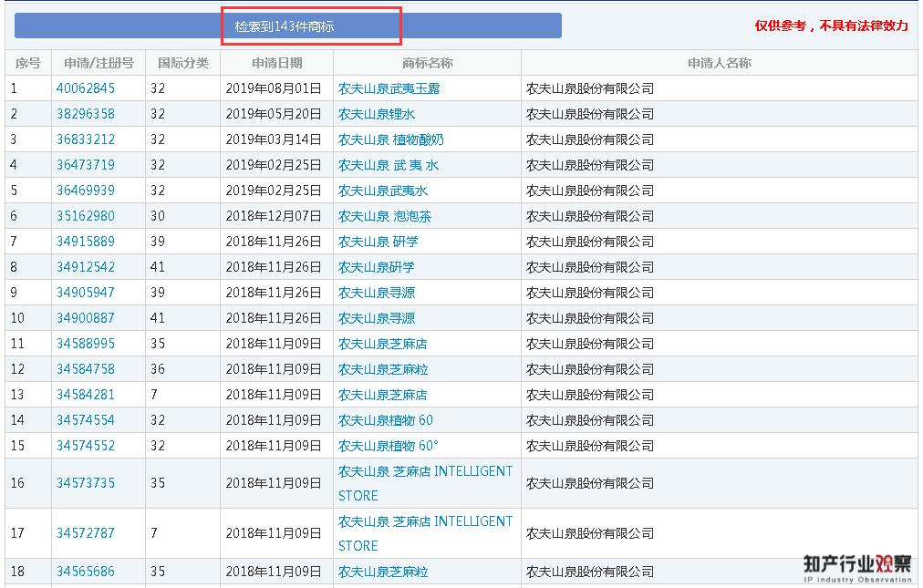Open registration number 38296358
Screen dimensions: 923x588
(86, 114)
